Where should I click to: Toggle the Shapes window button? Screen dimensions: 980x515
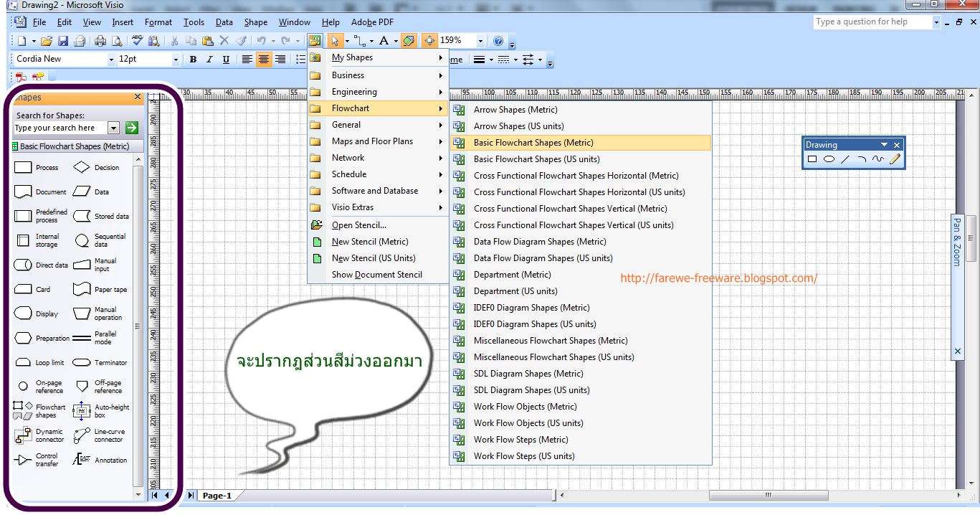pos(315,41)
